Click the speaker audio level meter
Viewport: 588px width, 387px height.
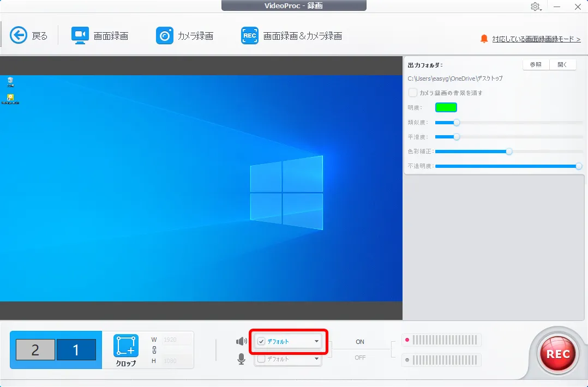tap(441, 340)
